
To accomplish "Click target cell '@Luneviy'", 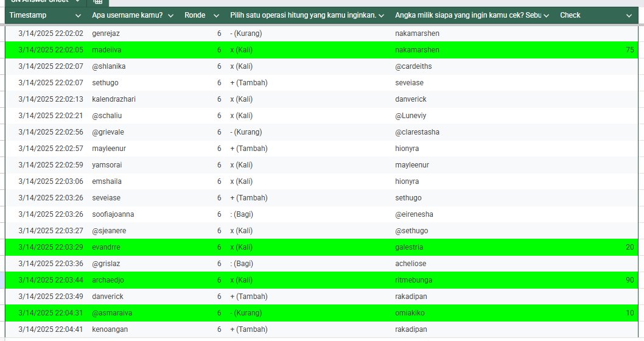I will coord(411,116).
